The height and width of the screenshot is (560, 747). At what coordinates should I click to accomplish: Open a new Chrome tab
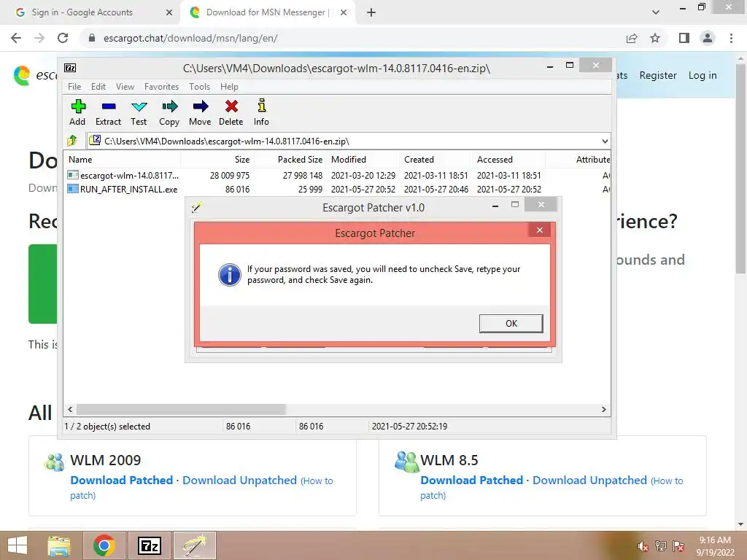pyautogui.click(x=371, y=12)
